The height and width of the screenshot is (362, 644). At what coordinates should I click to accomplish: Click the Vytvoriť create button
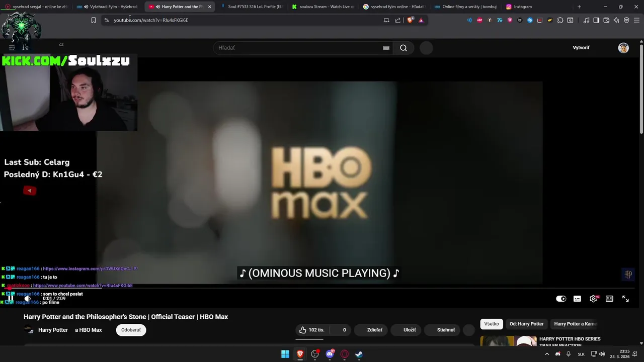[581, 48]
